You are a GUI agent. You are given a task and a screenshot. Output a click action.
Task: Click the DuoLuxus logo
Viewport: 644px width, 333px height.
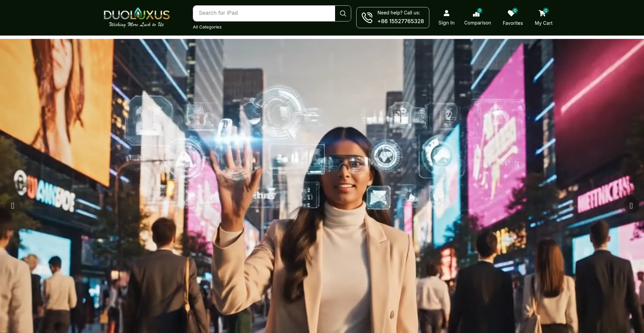(x=137, y=17)
